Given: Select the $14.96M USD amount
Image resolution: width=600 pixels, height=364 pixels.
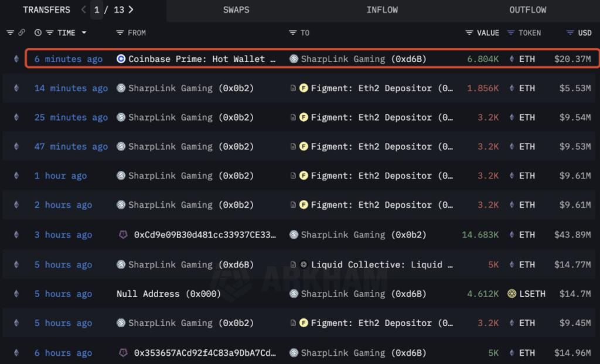Looking at the screenshot, I should pos(572,352).
